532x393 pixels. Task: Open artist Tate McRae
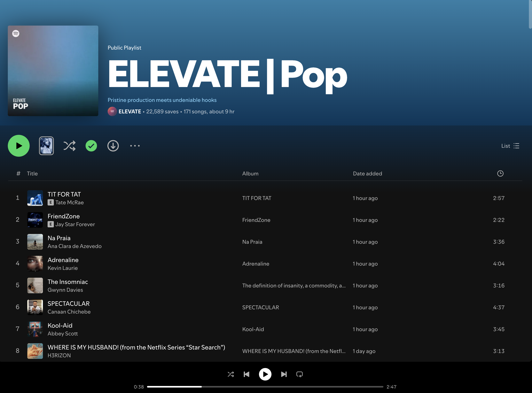[70, 202]
